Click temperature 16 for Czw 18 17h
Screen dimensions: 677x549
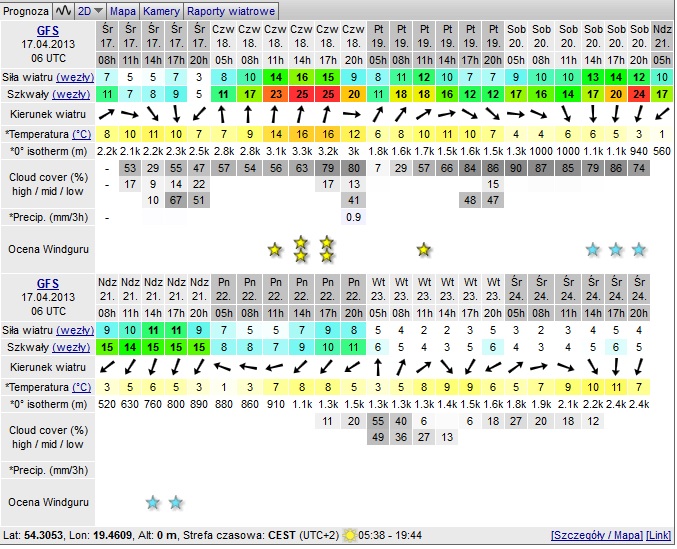pos(327,134)
